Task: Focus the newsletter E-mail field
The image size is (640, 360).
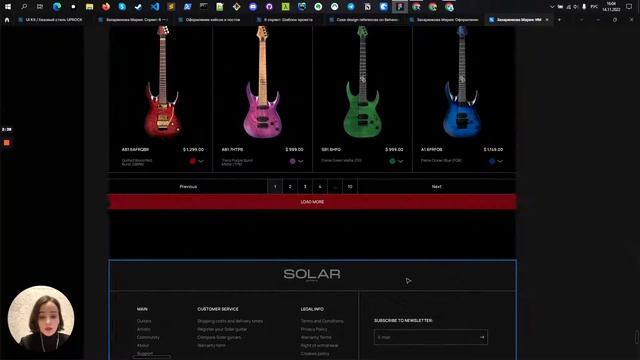Action: (431, 337)
